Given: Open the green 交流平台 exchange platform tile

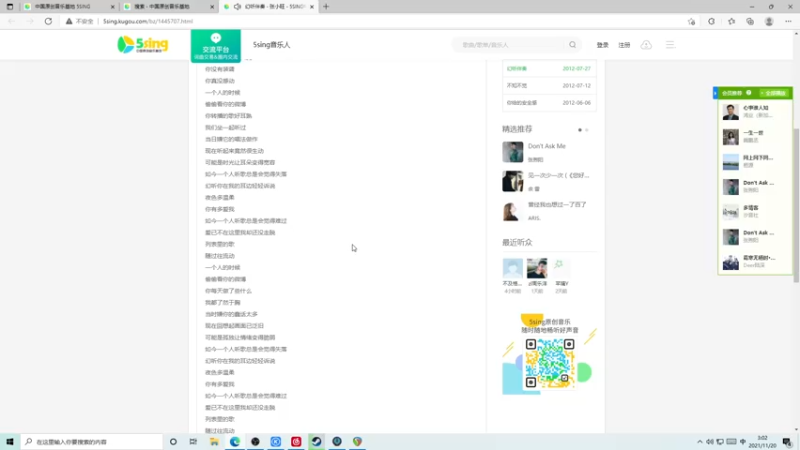Looking at the screenshot, I should 216,46.
